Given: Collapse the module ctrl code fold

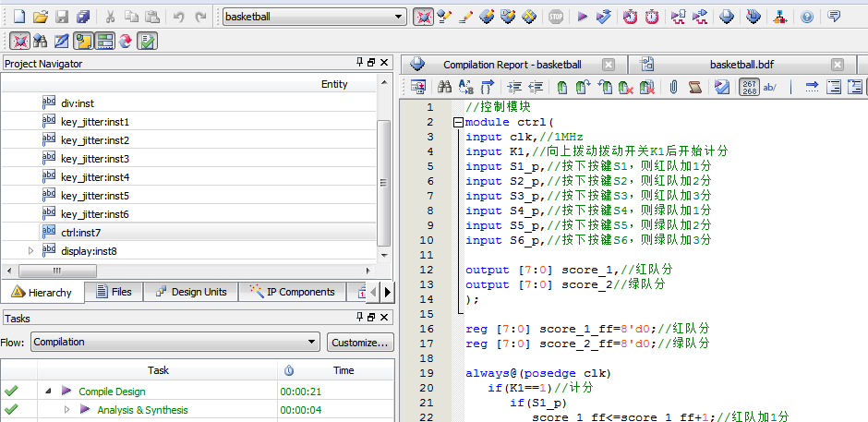Looking at the screenshot, I should click(458, 122).
